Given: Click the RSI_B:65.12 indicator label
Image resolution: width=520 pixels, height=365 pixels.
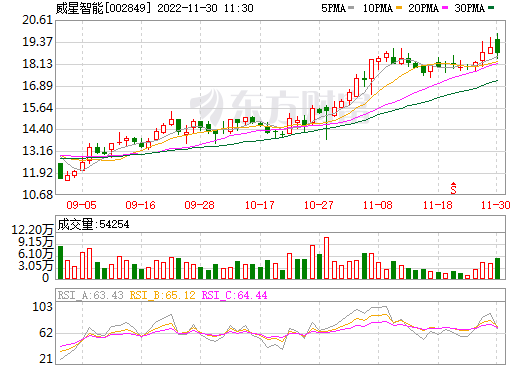Looking at the screenshot, I should [x=162, y=295].
